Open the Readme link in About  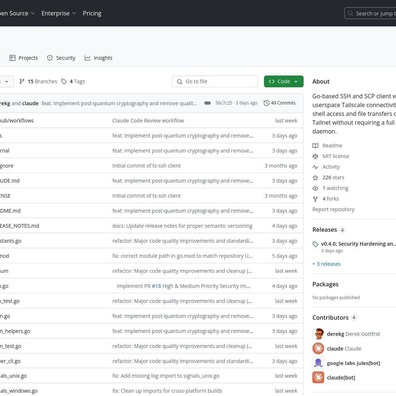(332, 146)
